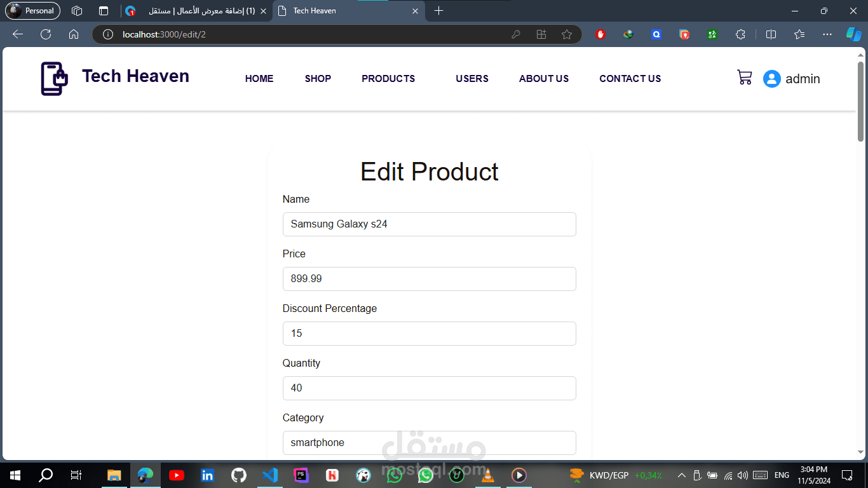Click the Tech Heaven brand title
This screenshot has height=488, width=868.
tap(135, 76)
